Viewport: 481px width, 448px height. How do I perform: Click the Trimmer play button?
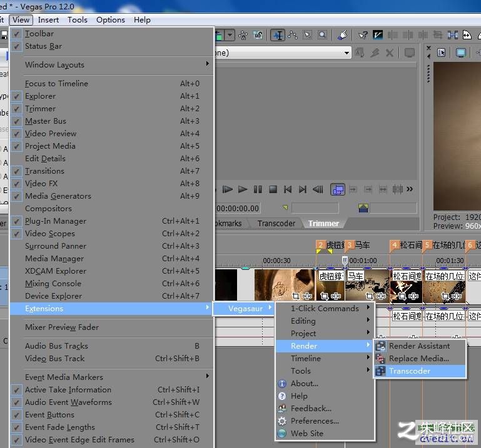pyautogui.click(x=242, y=189)
